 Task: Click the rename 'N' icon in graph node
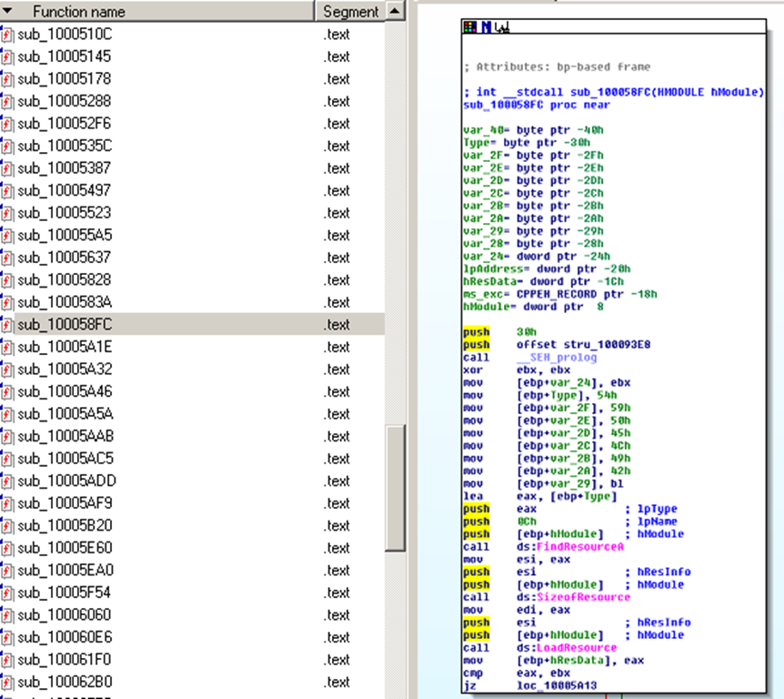(486, 27)
